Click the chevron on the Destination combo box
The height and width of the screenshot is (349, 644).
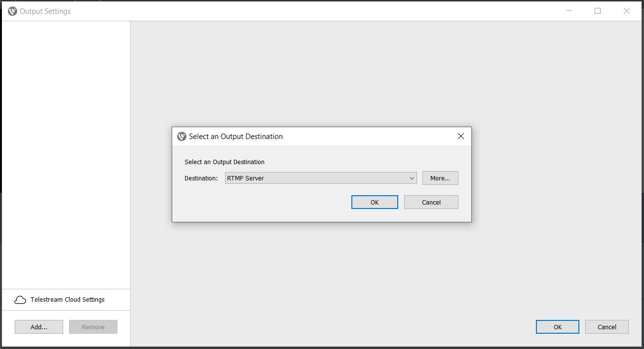coord(412,178)
